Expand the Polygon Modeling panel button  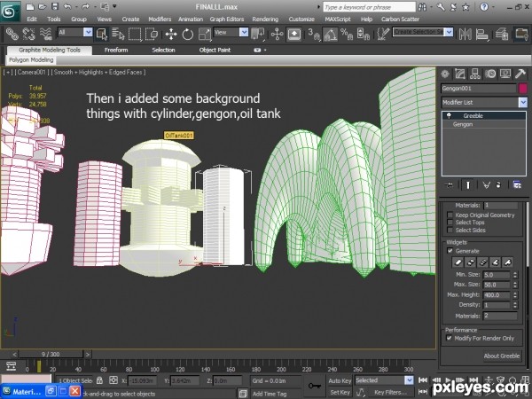pyautogui.click(x=31, y=60)
